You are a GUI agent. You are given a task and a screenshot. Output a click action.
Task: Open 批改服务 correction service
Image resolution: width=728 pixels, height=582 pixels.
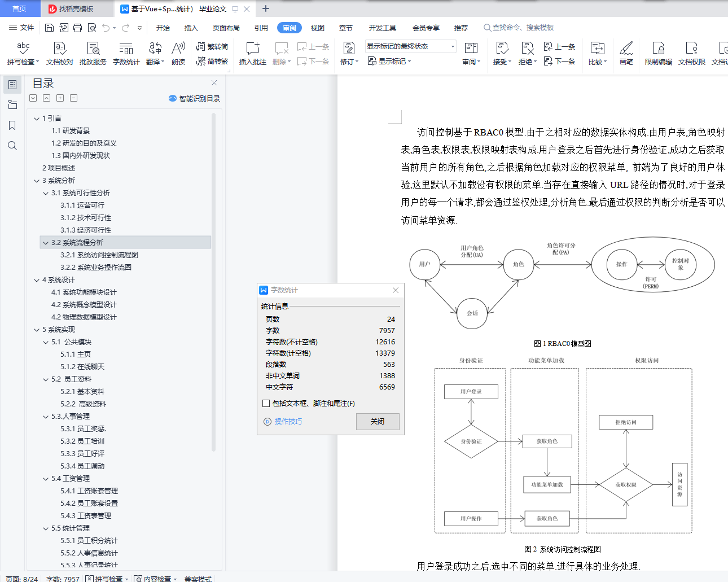pyautogui.click(x=93, y=54)
